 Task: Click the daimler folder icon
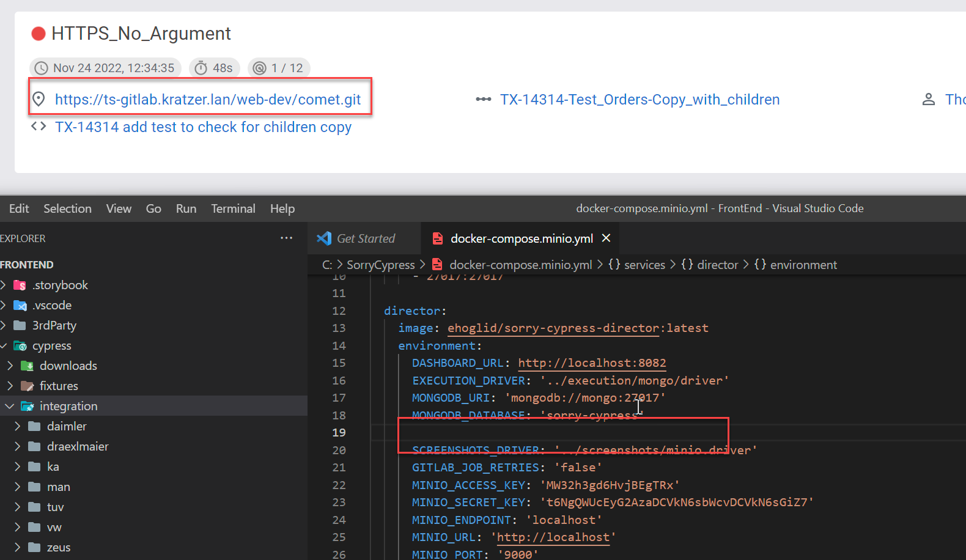point(34,426)
